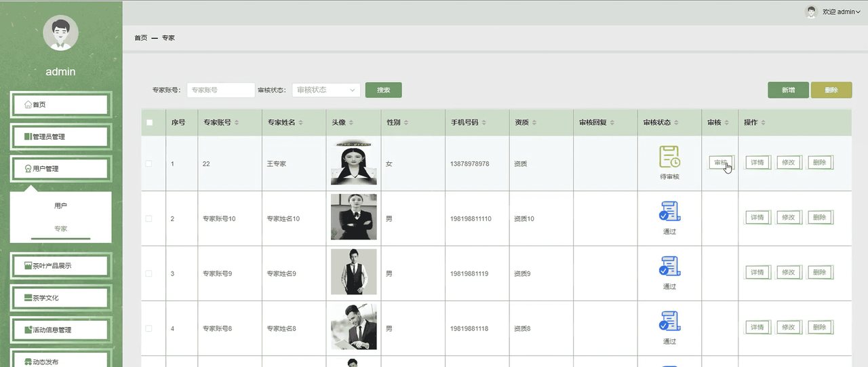Collapse the 用户管理 sidebar menu
The image size is (868, 367).
(60, 168)
